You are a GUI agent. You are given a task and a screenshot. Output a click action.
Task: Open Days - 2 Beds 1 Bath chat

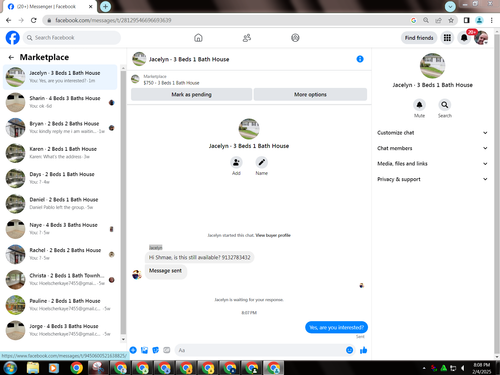click(x=60, y=178)
